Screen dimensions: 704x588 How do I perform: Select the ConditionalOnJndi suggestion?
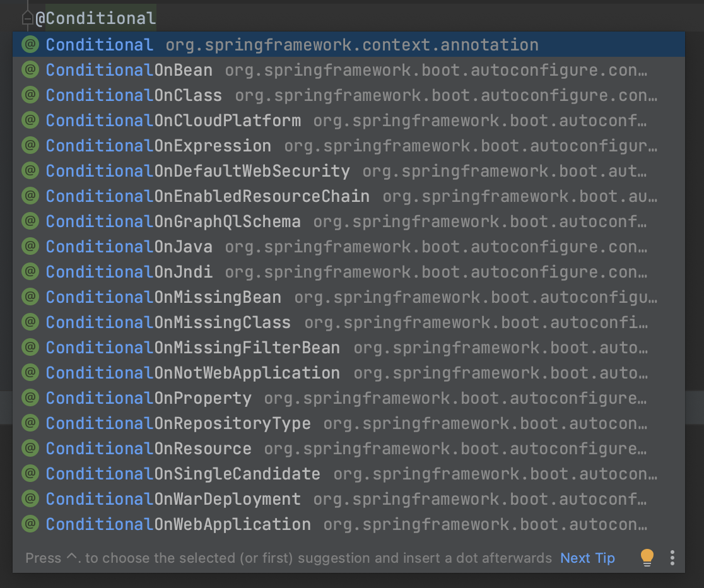point(128,271)
